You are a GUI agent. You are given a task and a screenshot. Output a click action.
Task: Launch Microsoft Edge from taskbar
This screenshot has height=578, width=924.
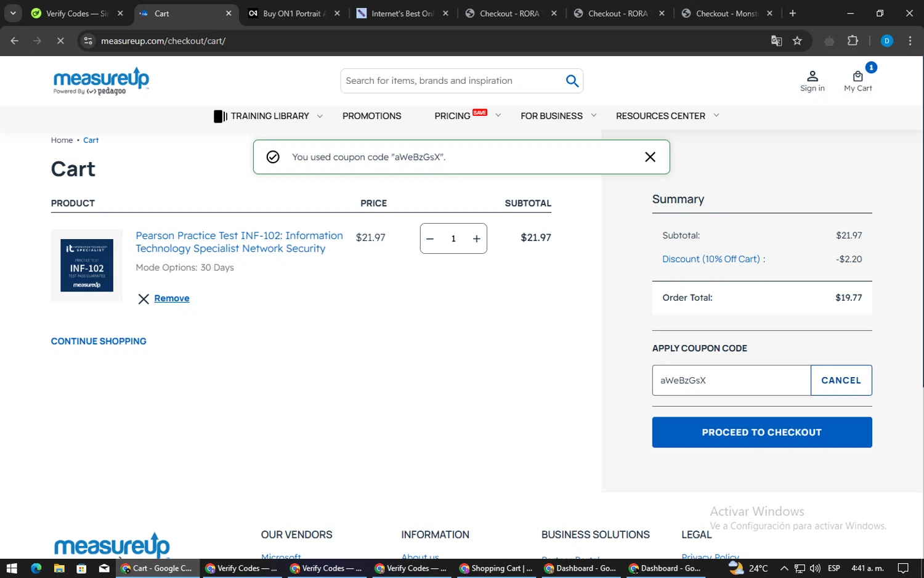[x=36, y=568]
